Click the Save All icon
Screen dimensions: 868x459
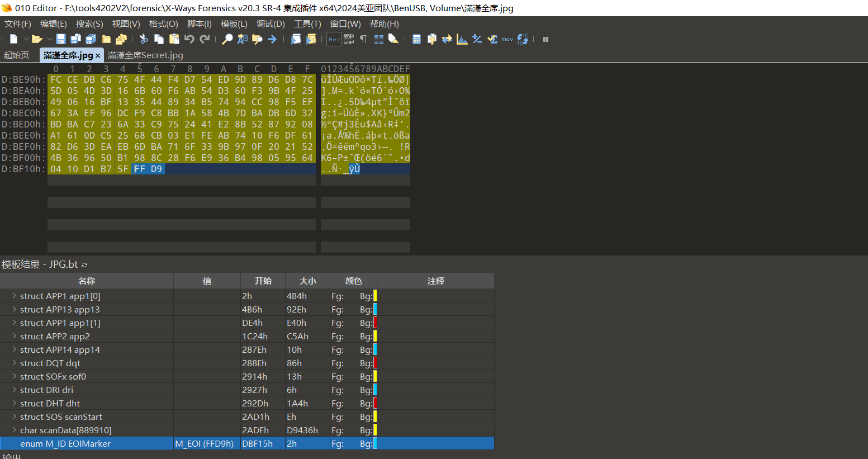tap(91, 39)
